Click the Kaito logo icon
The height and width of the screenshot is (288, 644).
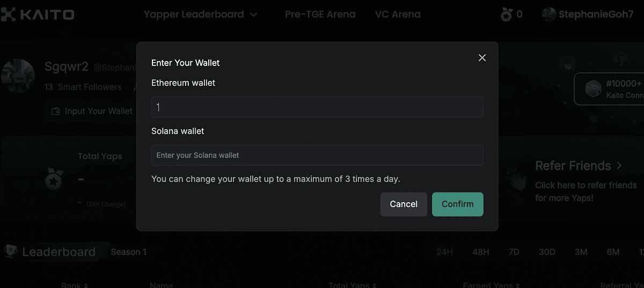click(8, 14)
